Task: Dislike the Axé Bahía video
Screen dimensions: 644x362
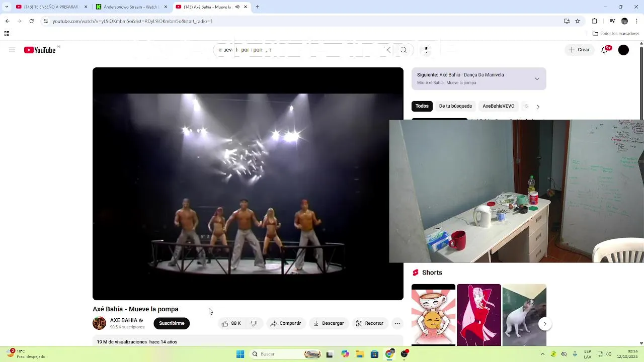Action: pos(254,323)
